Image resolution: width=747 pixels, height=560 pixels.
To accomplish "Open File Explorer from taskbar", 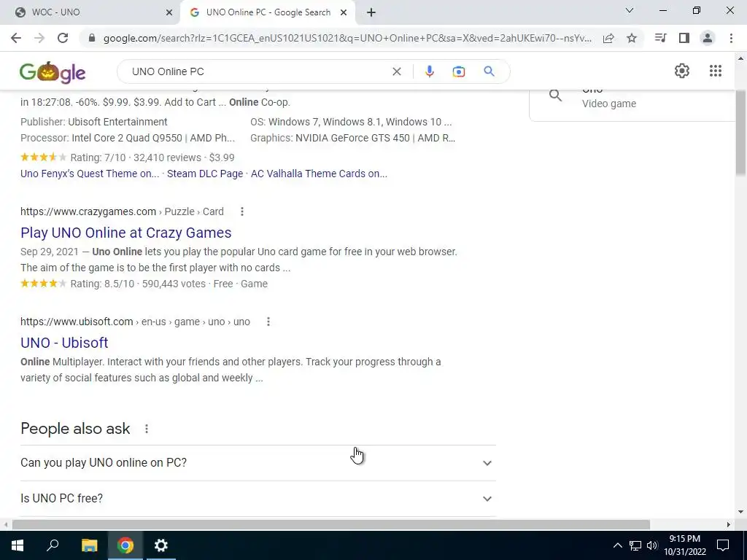I will click(89, 545).
